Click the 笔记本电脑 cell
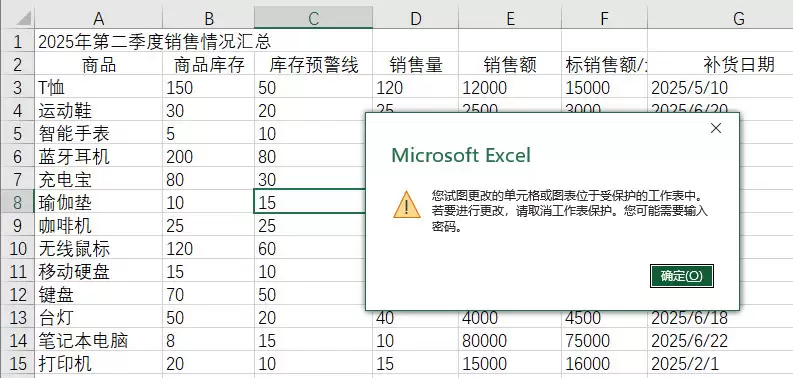Image resolution: width=793 pixels, height=378 pixels. [99, 341]
